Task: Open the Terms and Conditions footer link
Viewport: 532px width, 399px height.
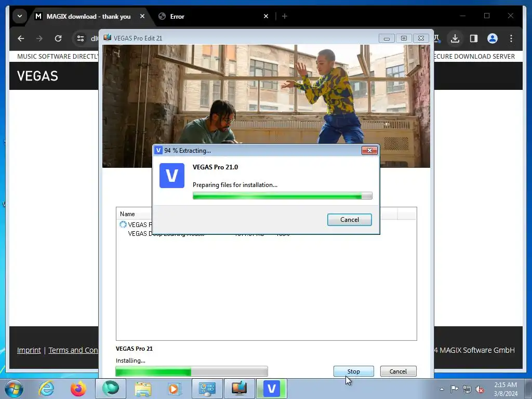Action: click(73, 350)
